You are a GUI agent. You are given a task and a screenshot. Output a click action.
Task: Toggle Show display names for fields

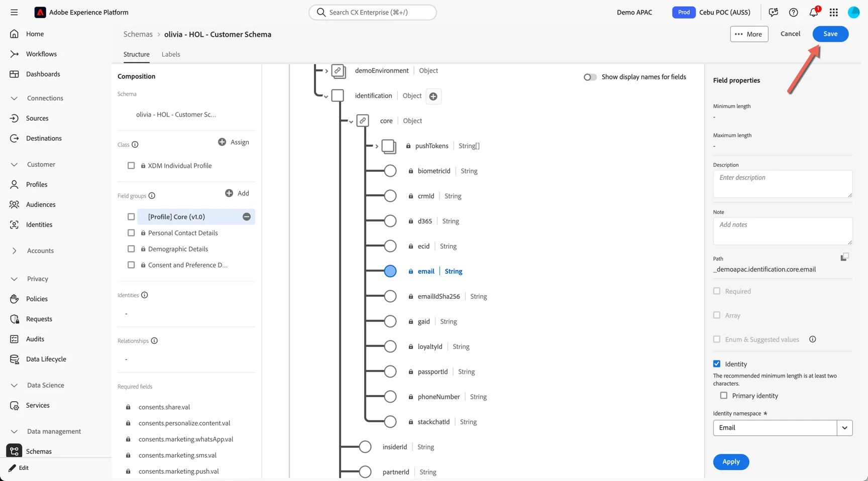590,77
